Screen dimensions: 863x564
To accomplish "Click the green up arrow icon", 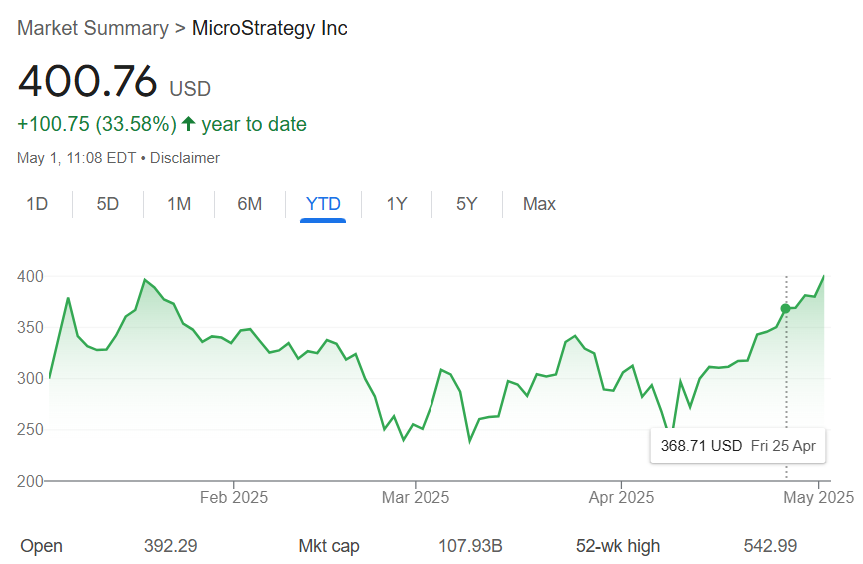I will pyautogui.click(x=188, y=124).
